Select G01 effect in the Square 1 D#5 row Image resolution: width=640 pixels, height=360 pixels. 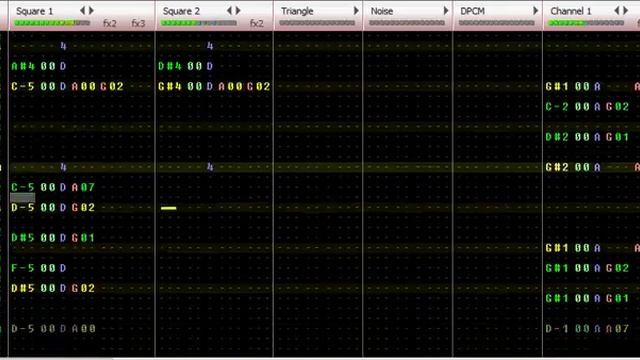[83, 238]
